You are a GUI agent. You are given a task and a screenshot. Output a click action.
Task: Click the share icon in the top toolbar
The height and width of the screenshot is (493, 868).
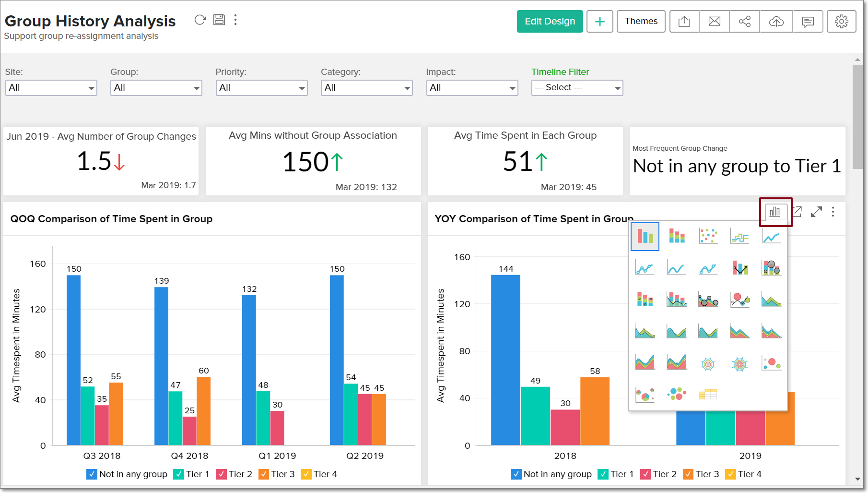pyautogui.click(x=745, y=21)
